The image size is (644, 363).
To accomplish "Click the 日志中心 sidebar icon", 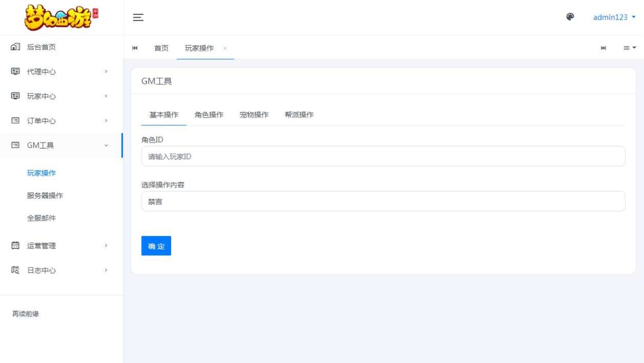I will click(16, 270).
